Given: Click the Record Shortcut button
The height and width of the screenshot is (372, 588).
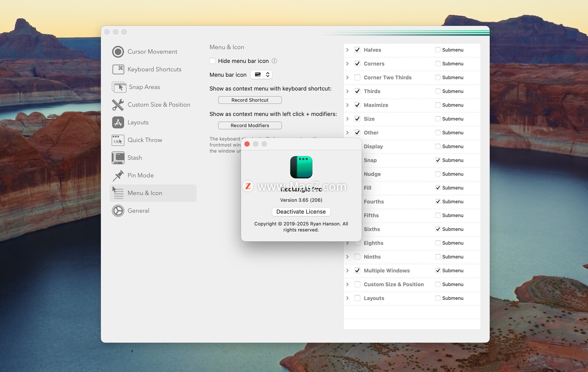Looking at the screenshot, I should click(x=250, y=100).
